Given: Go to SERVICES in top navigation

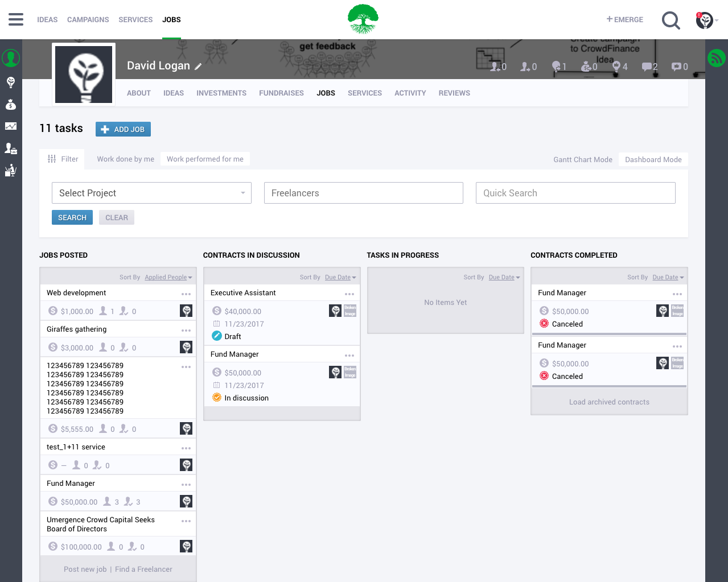Looking at the screenshot, I should pos(135,20).
